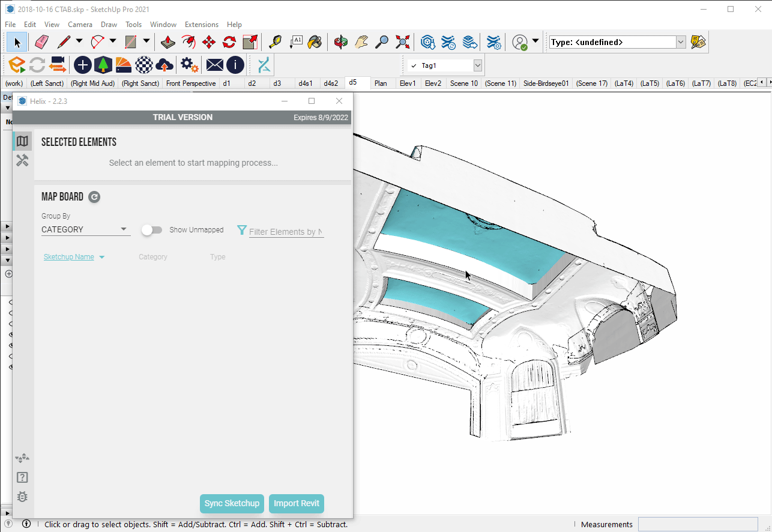Click the signed-in user account icon
The width and height of the screenshot is (772, 532).
point(520,42)
